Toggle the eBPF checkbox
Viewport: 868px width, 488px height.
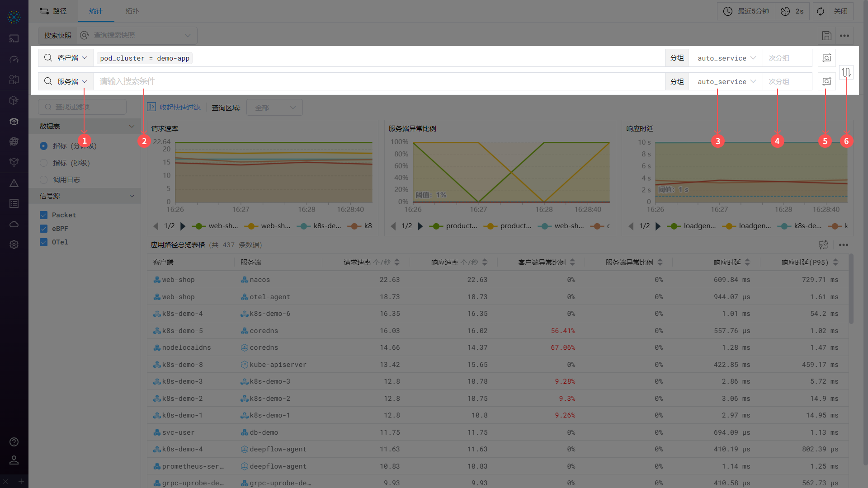click(44, 229)
